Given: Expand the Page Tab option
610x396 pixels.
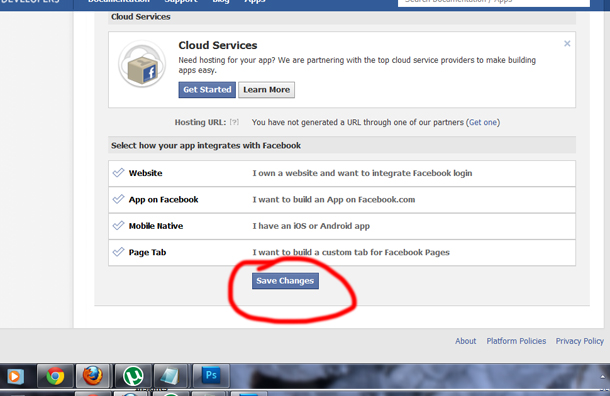Looking at the screenshot, I should click(x=342, y=253).
